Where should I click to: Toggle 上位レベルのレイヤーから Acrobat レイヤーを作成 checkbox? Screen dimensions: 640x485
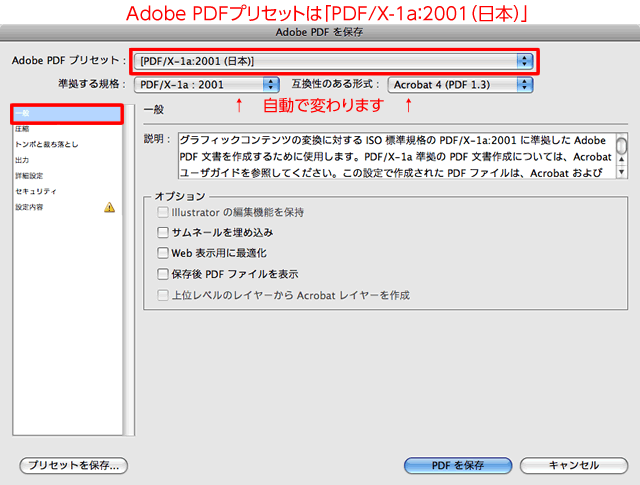(x=163, y=295)
